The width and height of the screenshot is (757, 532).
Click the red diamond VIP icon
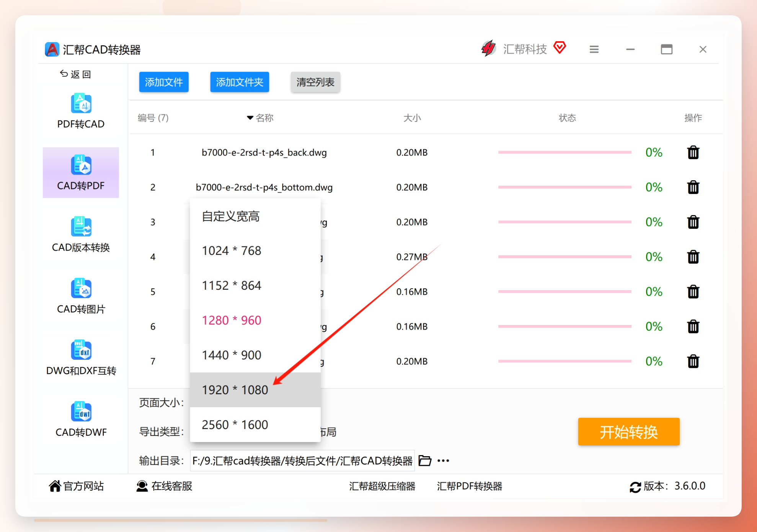pyautogui.click(x=560, y=48)
